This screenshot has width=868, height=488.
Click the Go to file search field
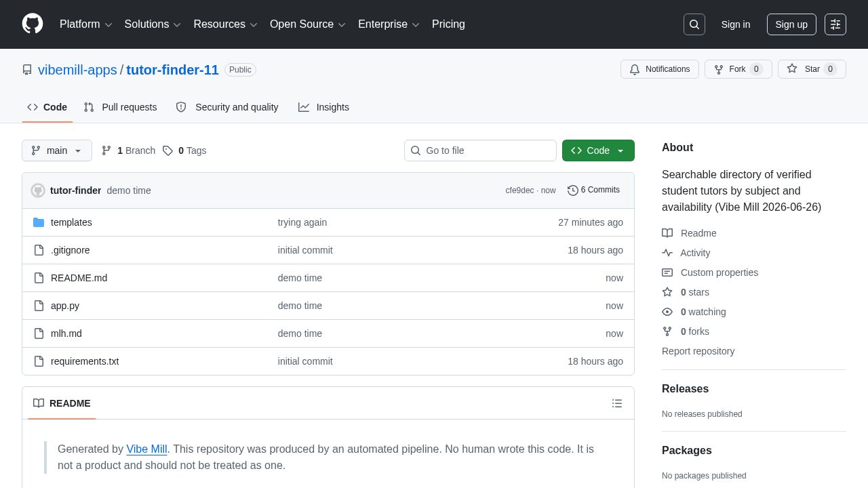pos(480,150)
